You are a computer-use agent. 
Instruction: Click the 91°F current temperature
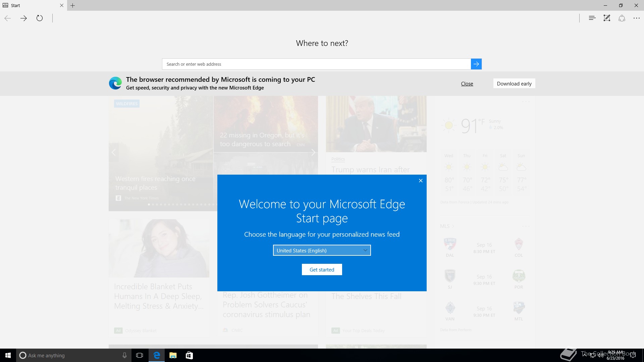473,126
